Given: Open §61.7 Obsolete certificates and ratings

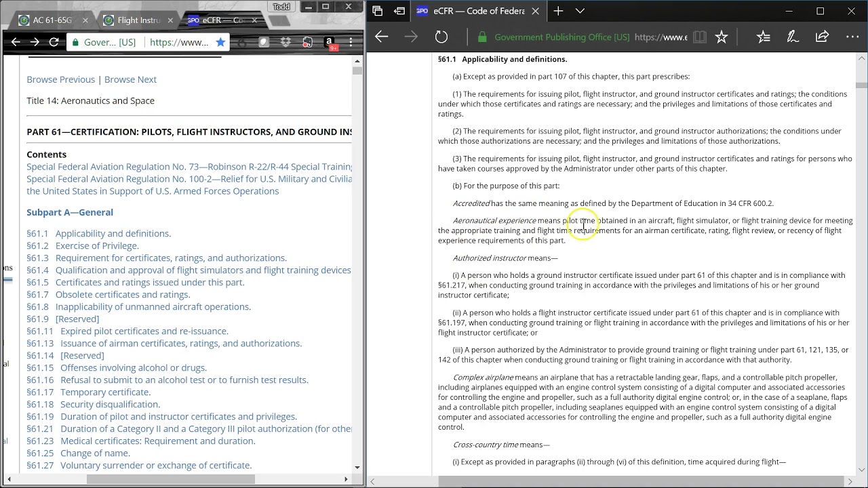Looking at the screenshot, I should point(108,294).
